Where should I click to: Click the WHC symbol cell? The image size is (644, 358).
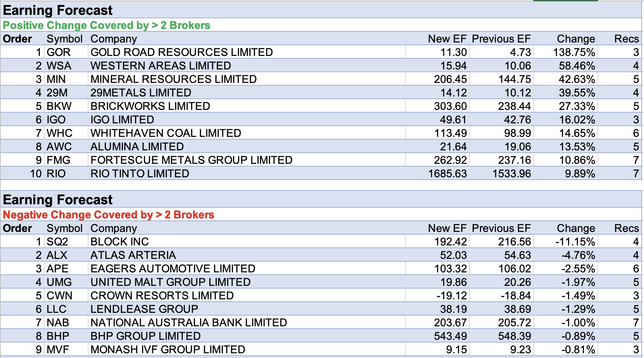pos(60,133)
